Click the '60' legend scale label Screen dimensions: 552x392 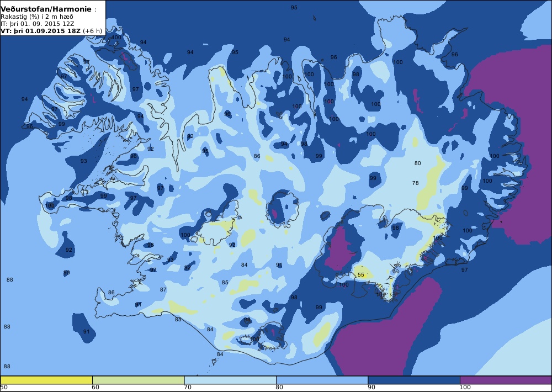tap(95, 388)
